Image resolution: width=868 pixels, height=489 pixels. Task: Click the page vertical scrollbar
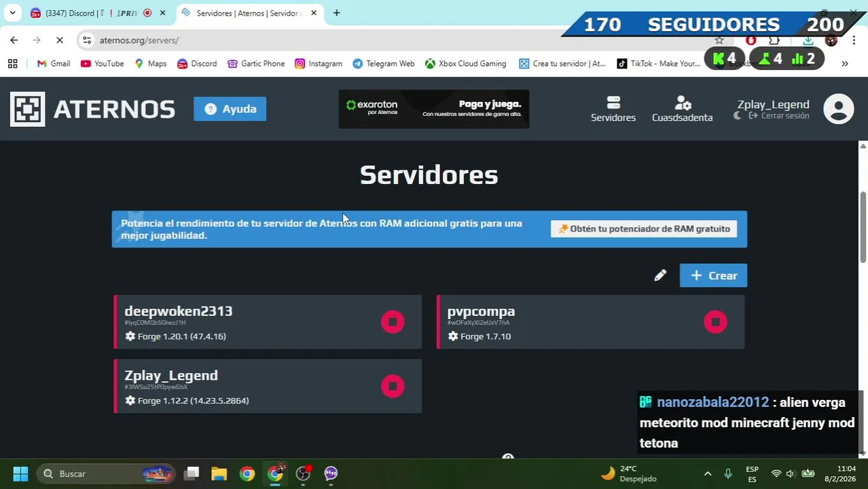point(863,227)
